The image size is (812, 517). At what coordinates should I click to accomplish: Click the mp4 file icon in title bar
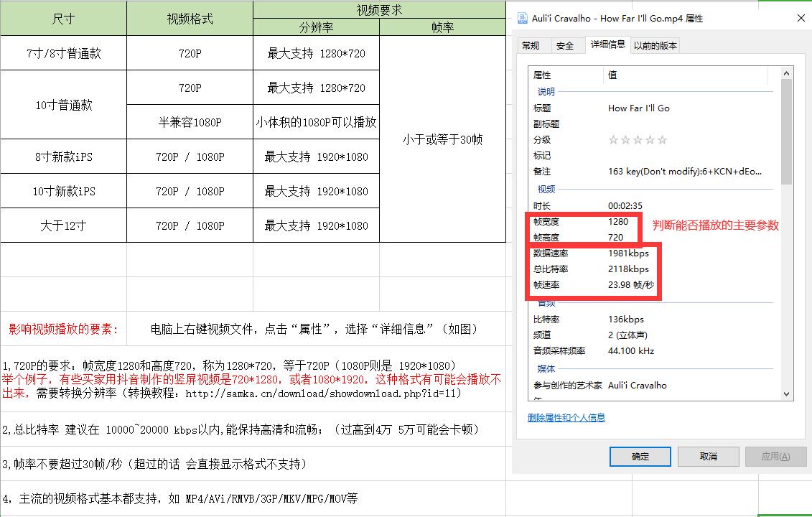pyautogui.click(x=521, y=19)
